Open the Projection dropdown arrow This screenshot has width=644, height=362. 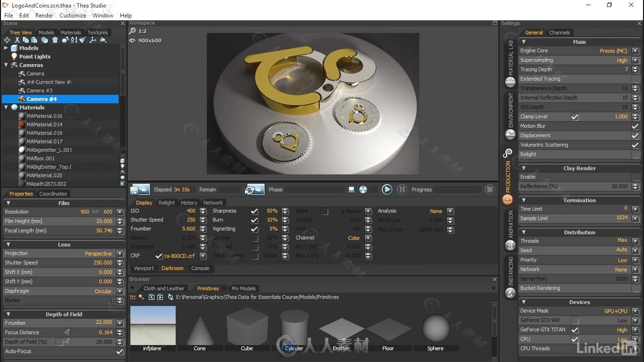pos(120,253)
